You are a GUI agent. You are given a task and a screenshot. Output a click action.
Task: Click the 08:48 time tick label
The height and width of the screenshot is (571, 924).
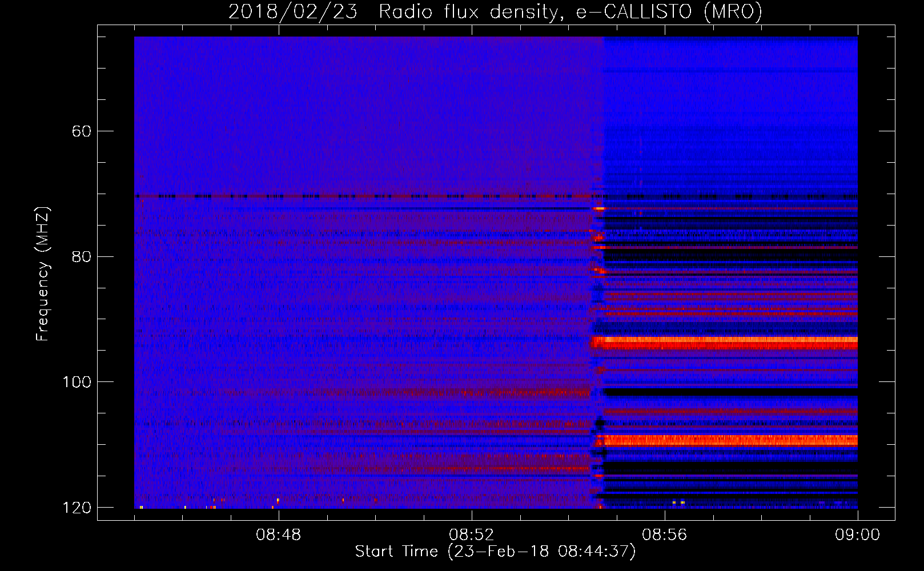tap(279, 535)
